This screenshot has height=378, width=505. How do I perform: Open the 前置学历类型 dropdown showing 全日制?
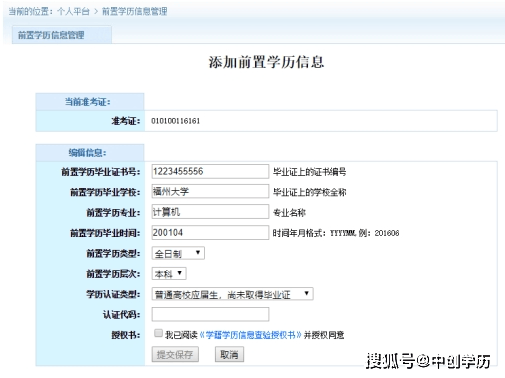tap(178, 253)
